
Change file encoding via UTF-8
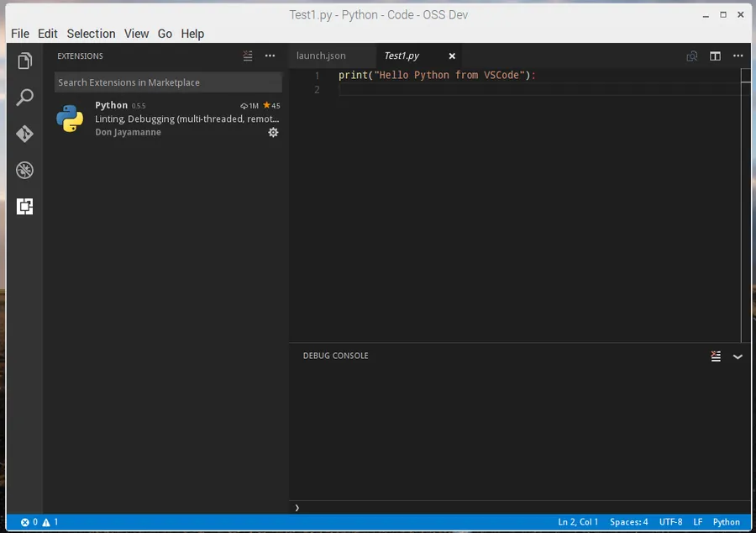pyautogui.click(x=670, y=522)
